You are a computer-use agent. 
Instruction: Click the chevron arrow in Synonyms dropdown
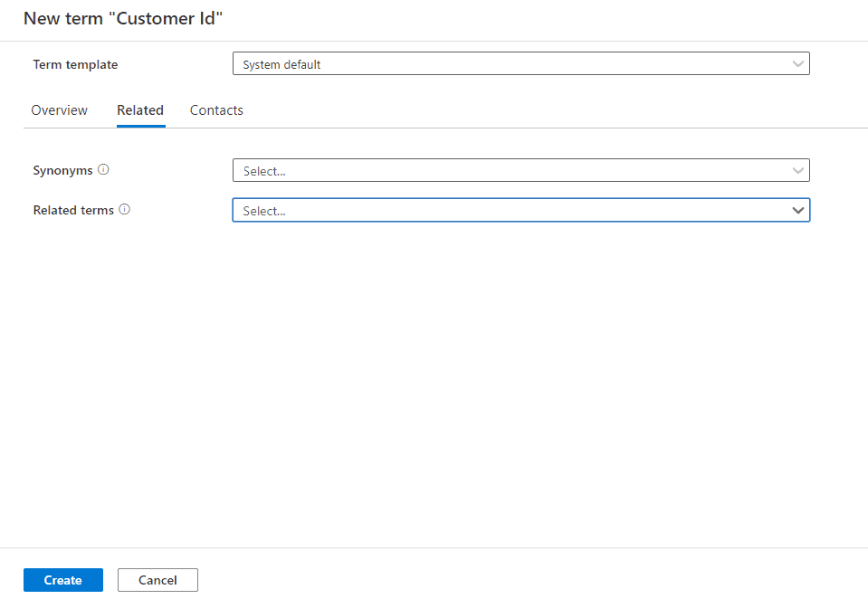(797, 170)
